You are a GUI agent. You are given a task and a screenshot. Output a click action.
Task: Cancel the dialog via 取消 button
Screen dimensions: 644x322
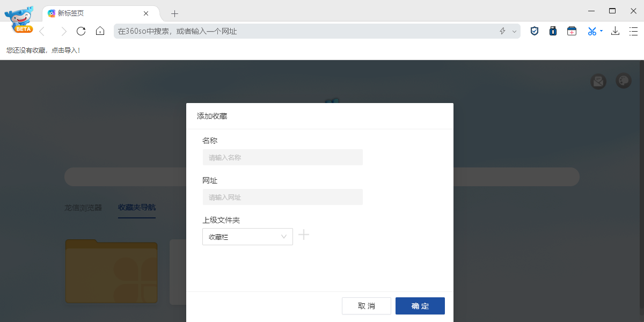coord(367,306)
